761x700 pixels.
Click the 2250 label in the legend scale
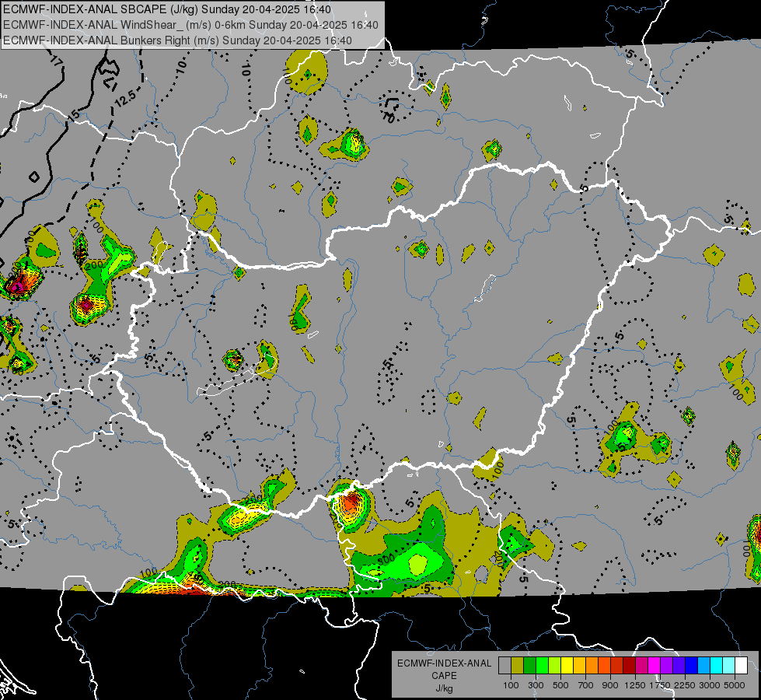pyautogui.click(x=685, y=685)
